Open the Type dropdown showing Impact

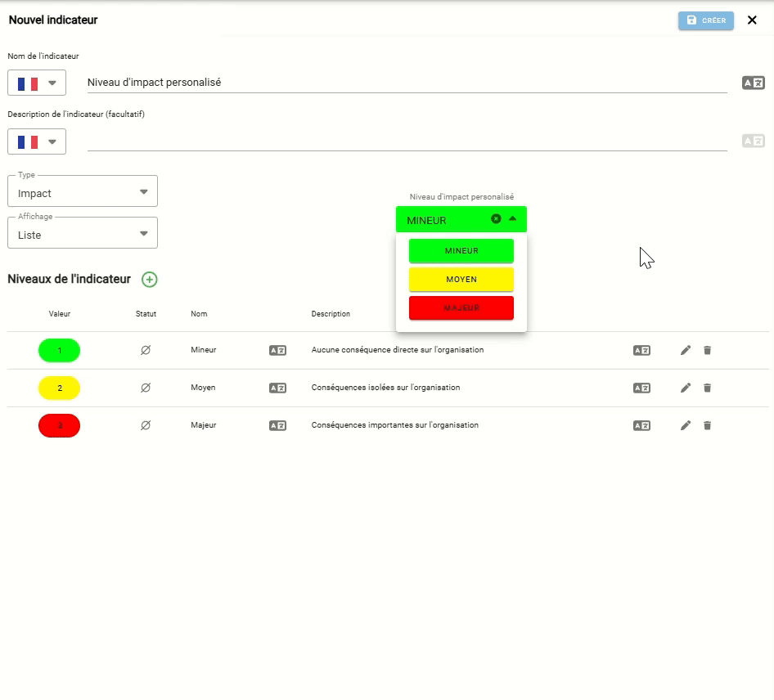tap(83, 191)
